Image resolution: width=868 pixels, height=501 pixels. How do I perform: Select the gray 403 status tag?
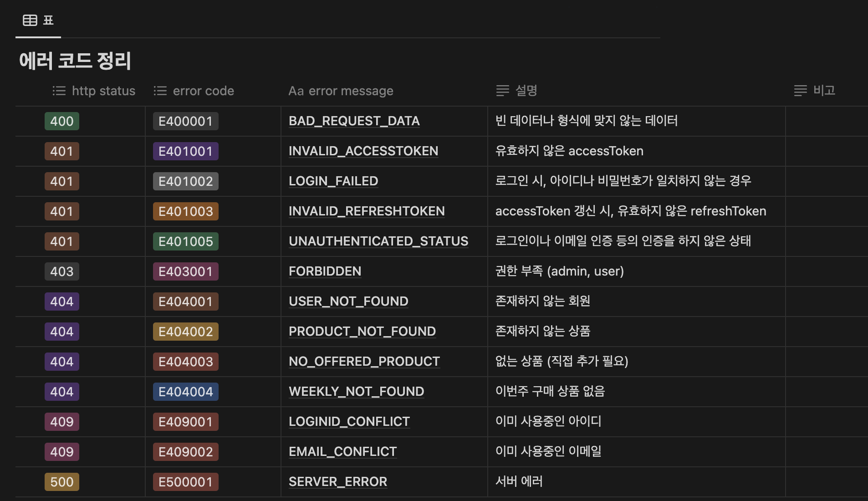62,271
